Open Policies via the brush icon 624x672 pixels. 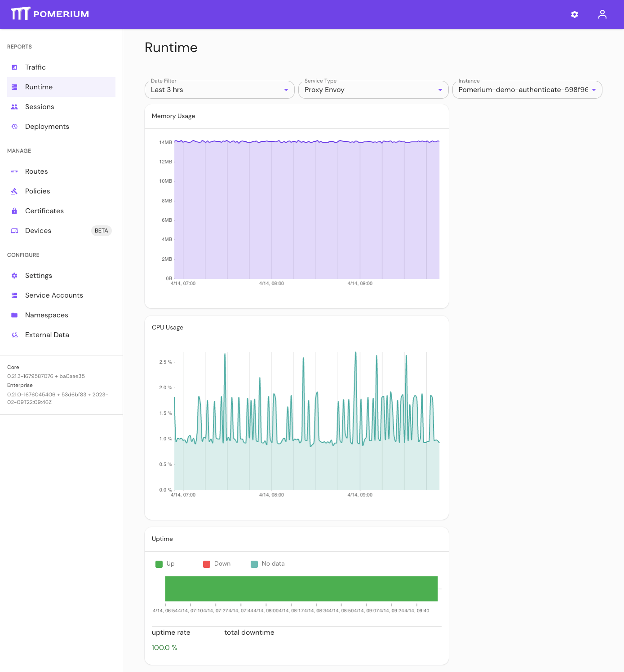(x=14, y=191)
